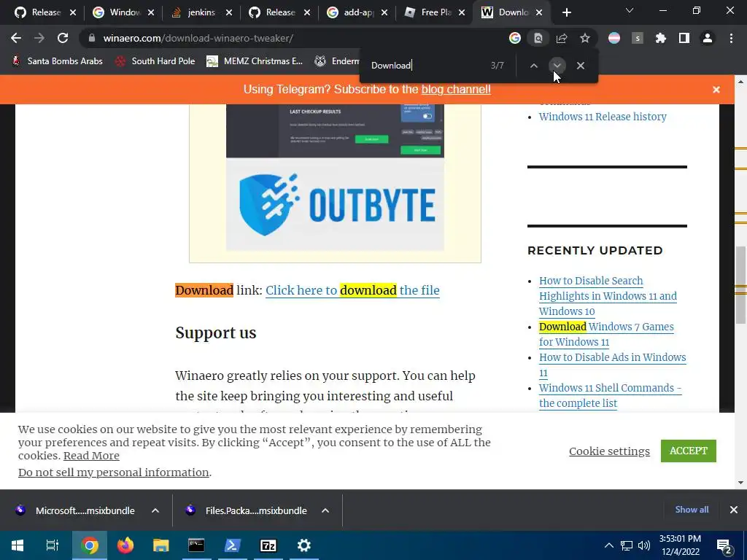Close the jenkins tab

click(228, 13)
